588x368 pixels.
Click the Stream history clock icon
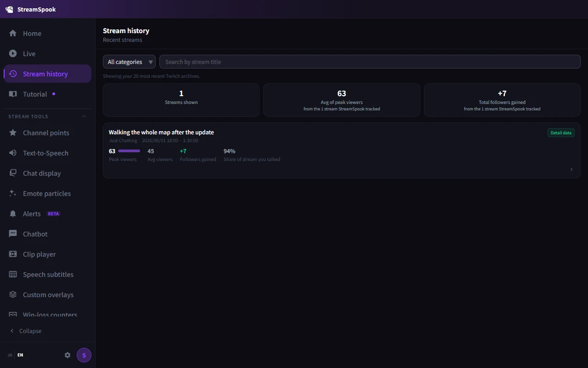[13, 74]
